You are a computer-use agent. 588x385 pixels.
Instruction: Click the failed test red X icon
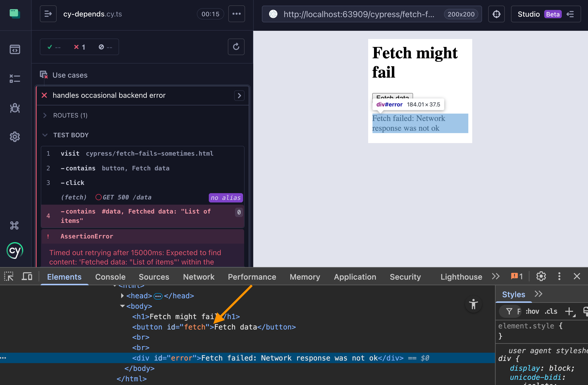point(44,95)
